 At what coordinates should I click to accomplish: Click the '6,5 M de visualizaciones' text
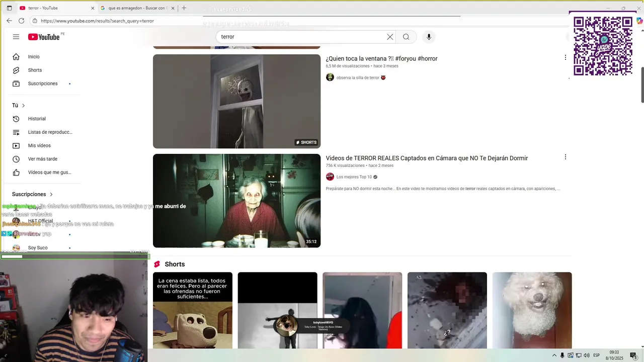(348, 66)
